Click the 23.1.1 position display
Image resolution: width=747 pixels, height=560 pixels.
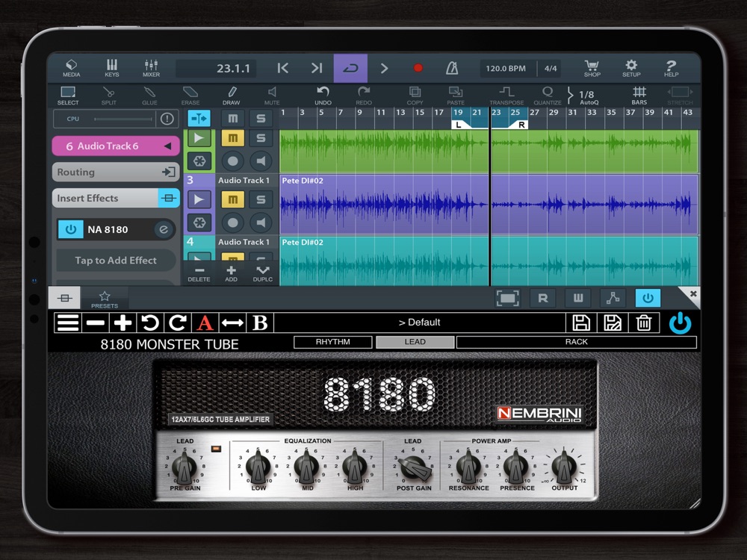tap(217, 68)
